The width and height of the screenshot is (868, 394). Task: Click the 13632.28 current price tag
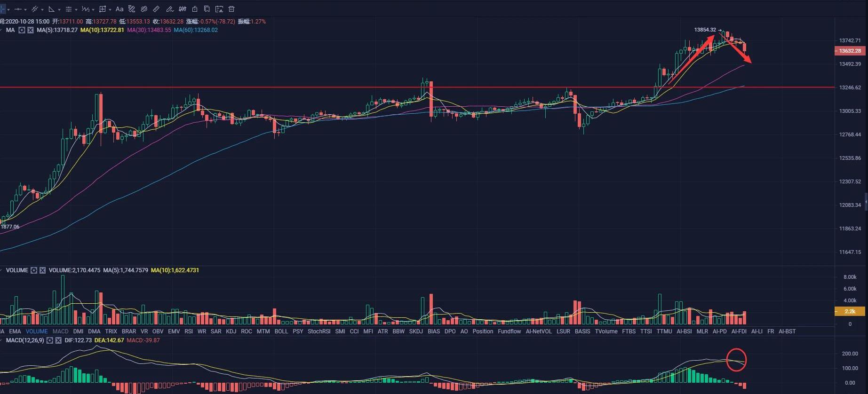pyautogui.click(x=850, y=51)
